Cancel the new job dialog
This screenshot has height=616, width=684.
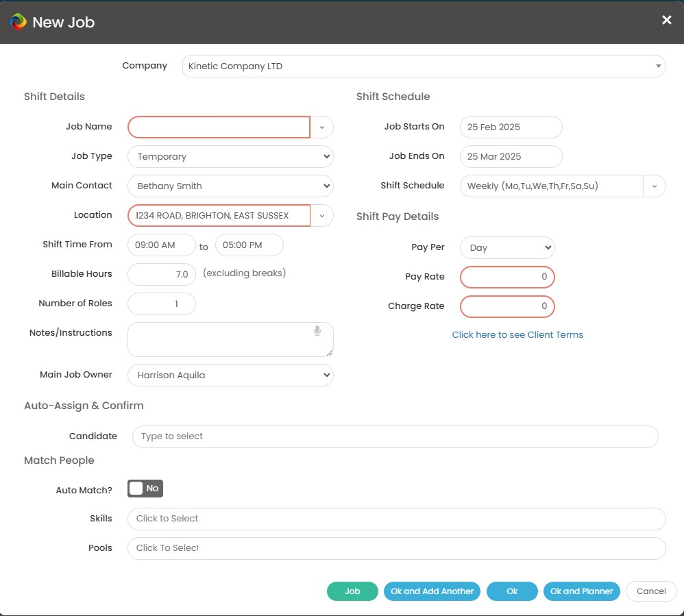click(651, 591)
